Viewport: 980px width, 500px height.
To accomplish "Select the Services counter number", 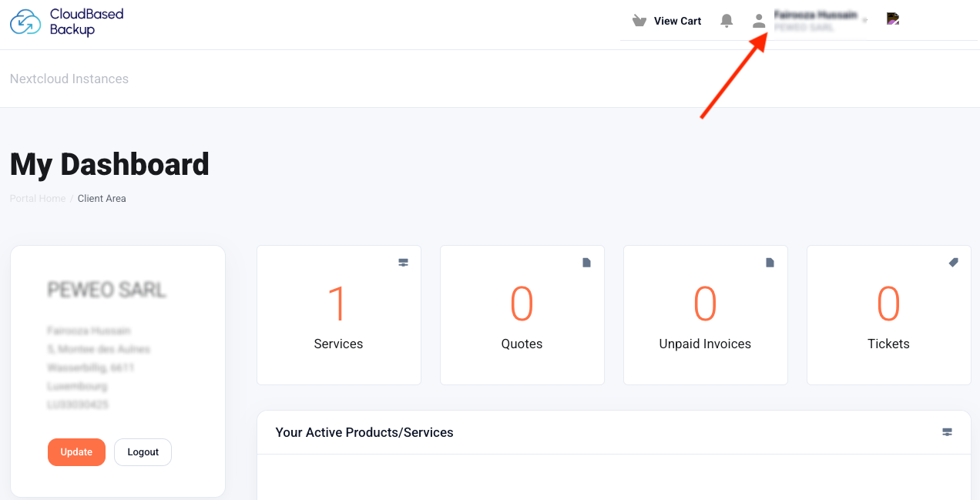I will point(338,304).
